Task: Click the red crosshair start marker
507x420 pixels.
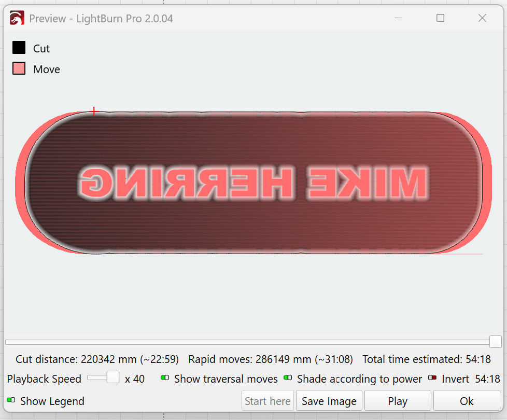Action: coord(94,111)
